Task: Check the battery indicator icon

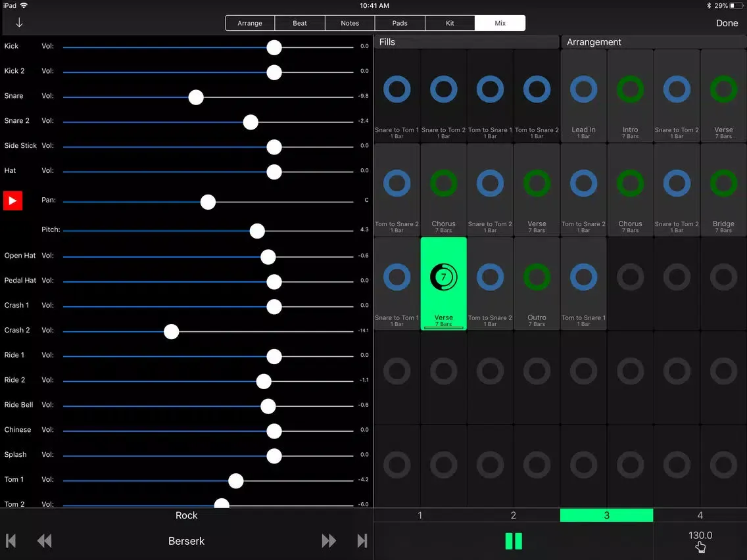Action: pos(736,6)
